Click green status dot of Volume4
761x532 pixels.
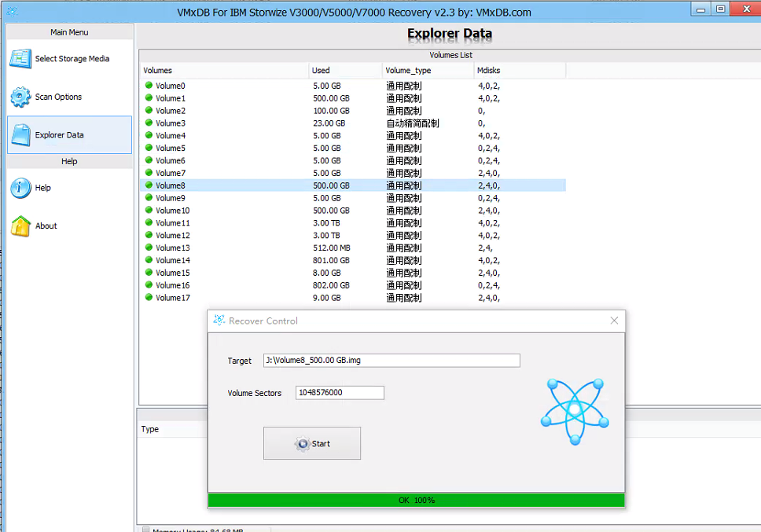point(149,135)
